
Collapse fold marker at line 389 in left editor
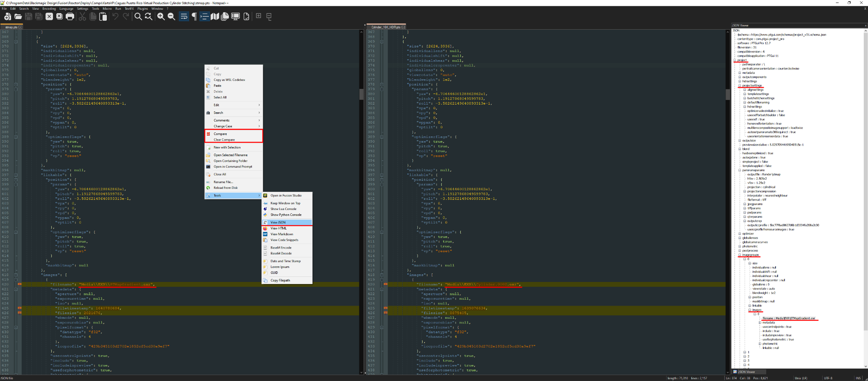(16, 137)
